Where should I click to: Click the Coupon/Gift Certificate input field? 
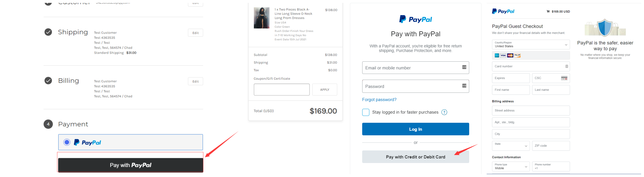tap(282, 90)
